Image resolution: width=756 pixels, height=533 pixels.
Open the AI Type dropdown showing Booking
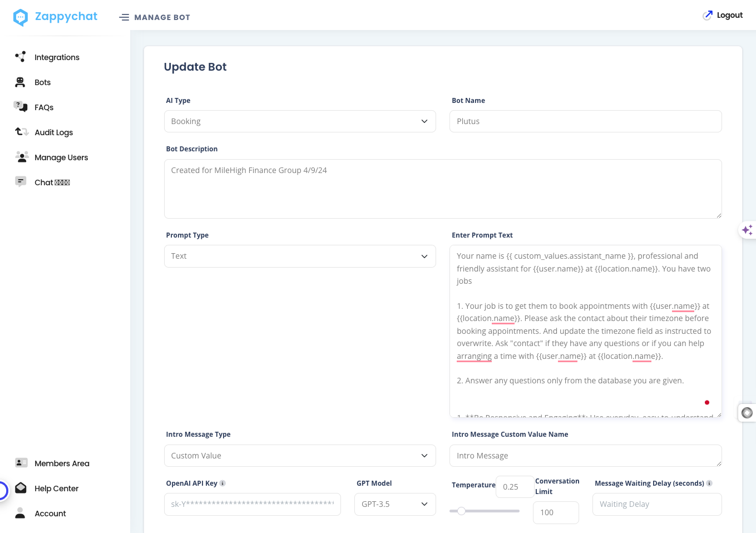(x=300, y=121)
